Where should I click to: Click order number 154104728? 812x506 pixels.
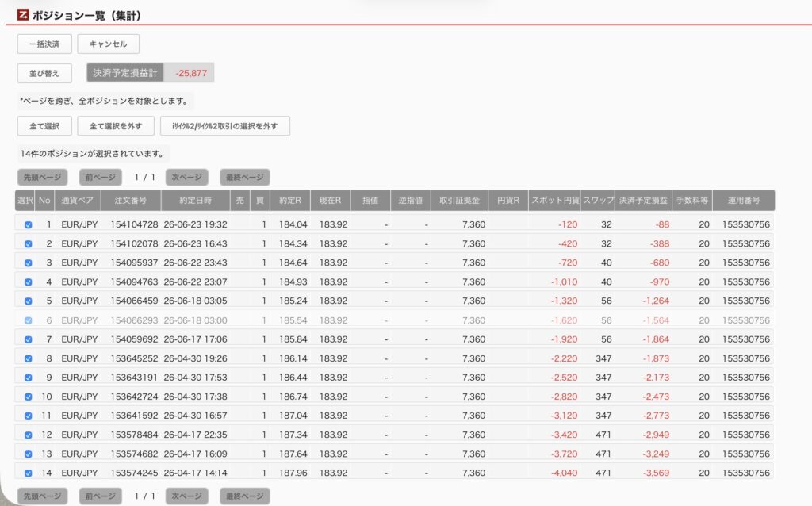[x=134, y=224]
